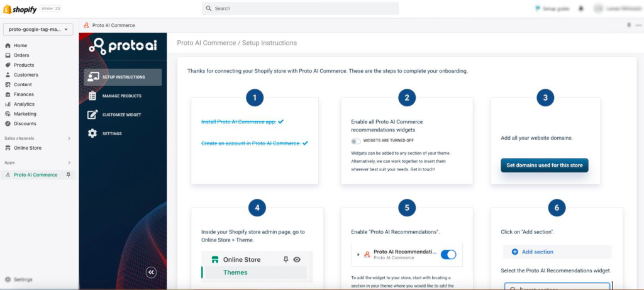
Task: Click the top Search input field
Action: 300,8
